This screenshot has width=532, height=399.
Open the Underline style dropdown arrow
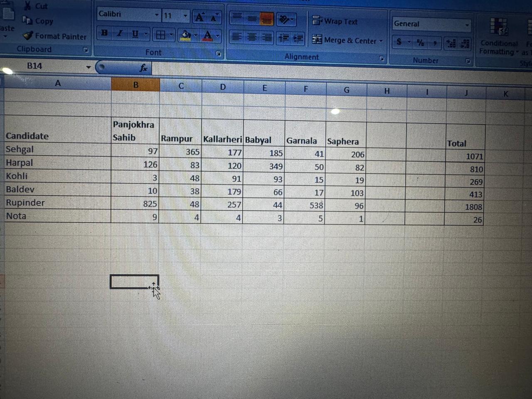pyautogui.click(x=146, y=34)
